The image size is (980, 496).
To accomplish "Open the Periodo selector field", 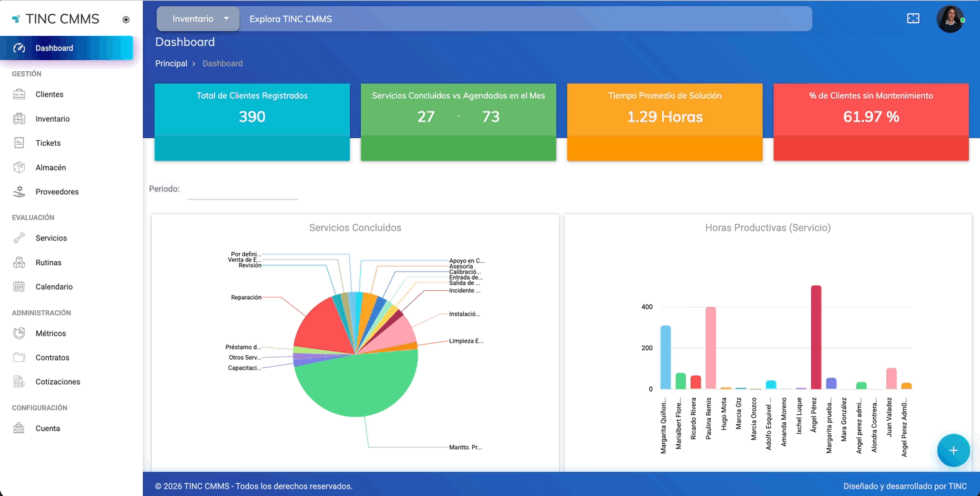I will pos(242,190).
